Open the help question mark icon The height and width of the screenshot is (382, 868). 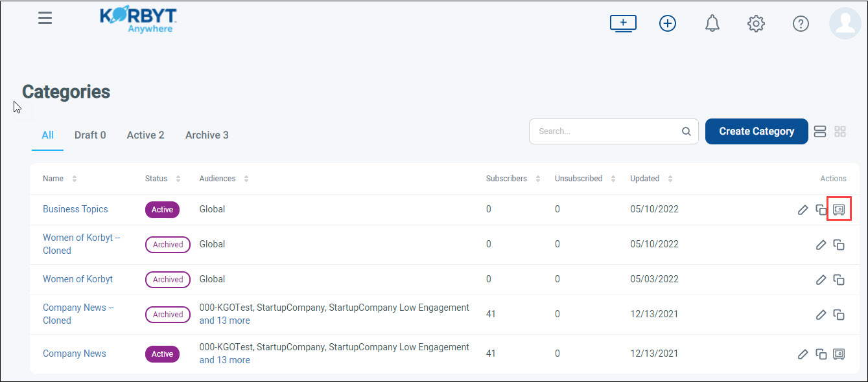click(801, 24)
